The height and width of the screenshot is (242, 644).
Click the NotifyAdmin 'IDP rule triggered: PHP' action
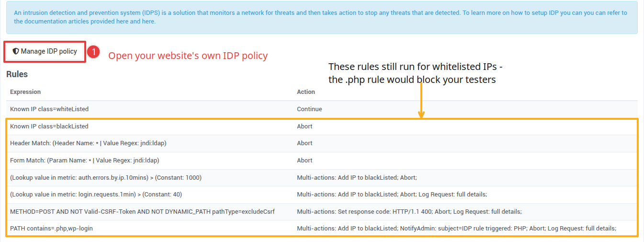(x=456, y=228)
